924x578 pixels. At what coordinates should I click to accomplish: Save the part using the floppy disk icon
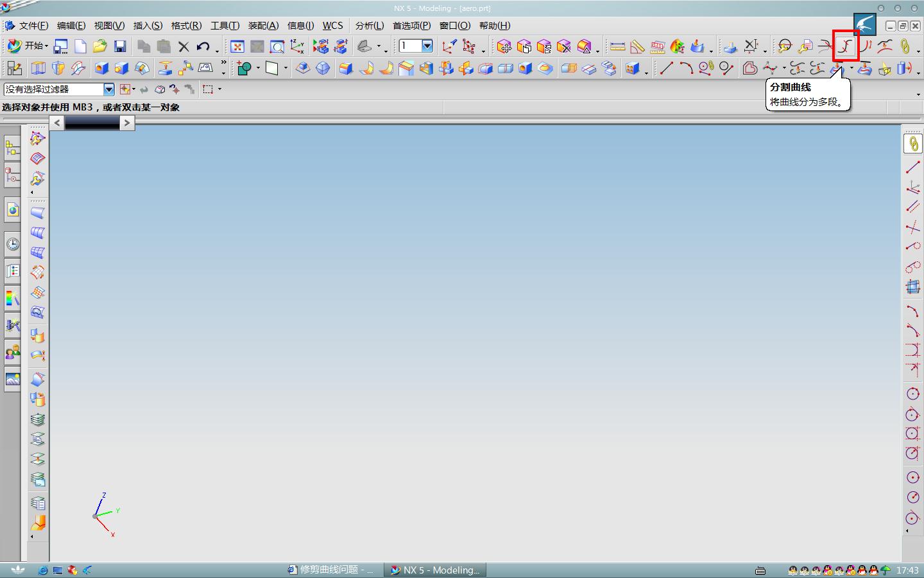click(120, 46)
